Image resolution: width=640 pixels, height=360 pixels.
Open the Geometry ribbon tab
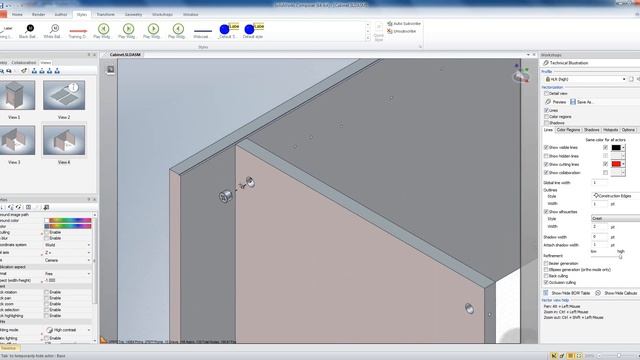[133, 14]
